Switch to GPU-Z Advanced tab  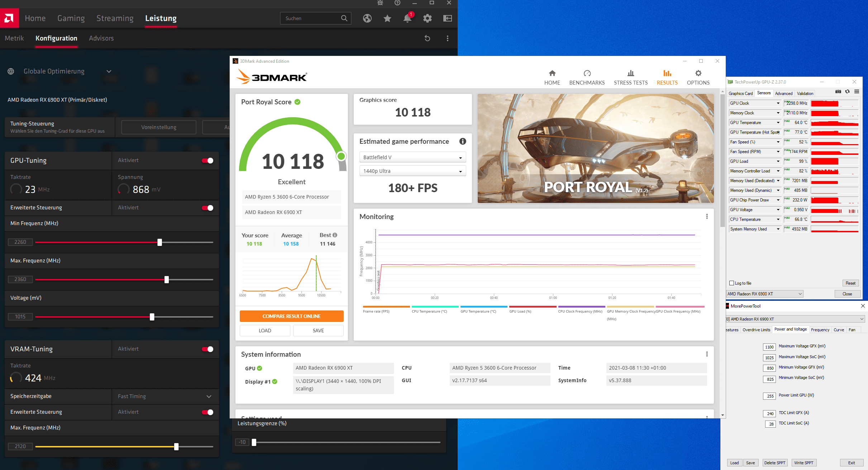tap(784, 94)
